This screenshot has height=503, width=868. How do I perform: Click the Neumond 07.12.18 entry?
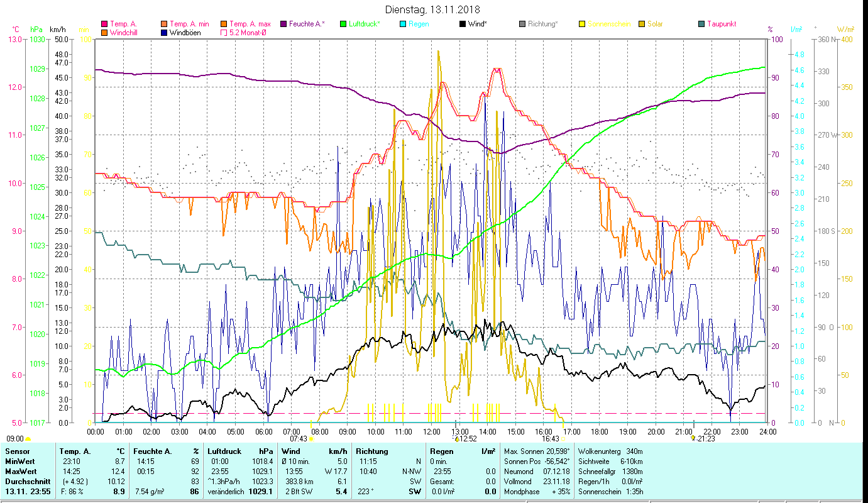coord(537,472)
